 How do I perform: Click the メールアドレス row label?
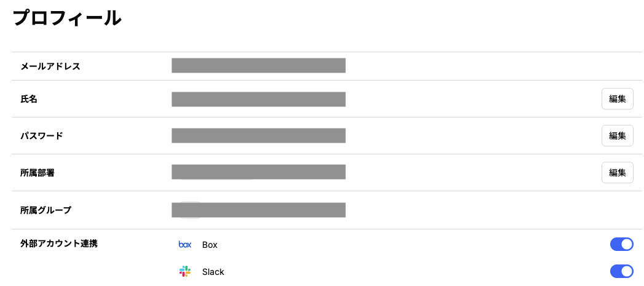(50, 66)
